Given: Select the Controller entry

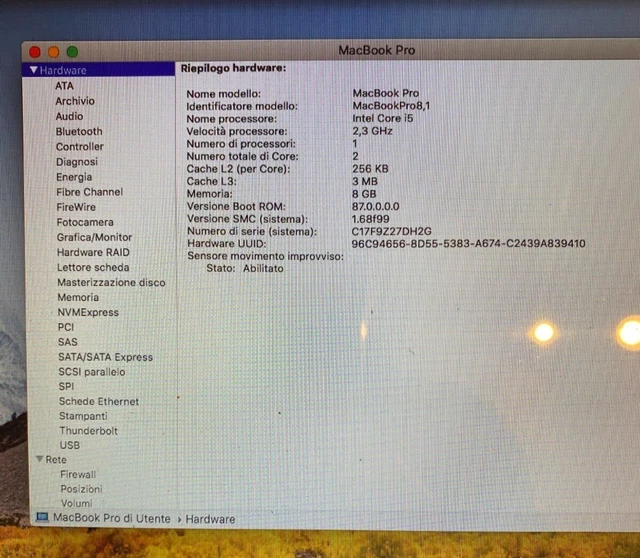Looking at the screenshot, I should coord(80,147).
